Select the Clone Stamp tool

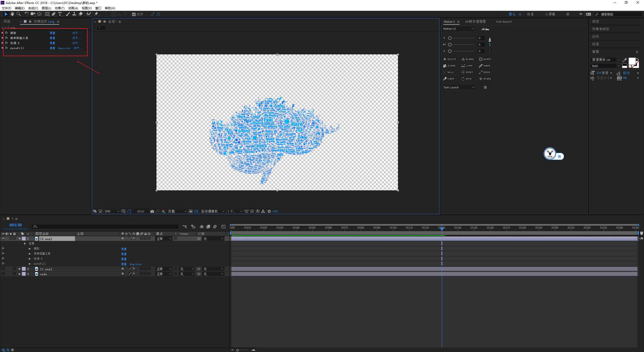click(x=74, y=14)
